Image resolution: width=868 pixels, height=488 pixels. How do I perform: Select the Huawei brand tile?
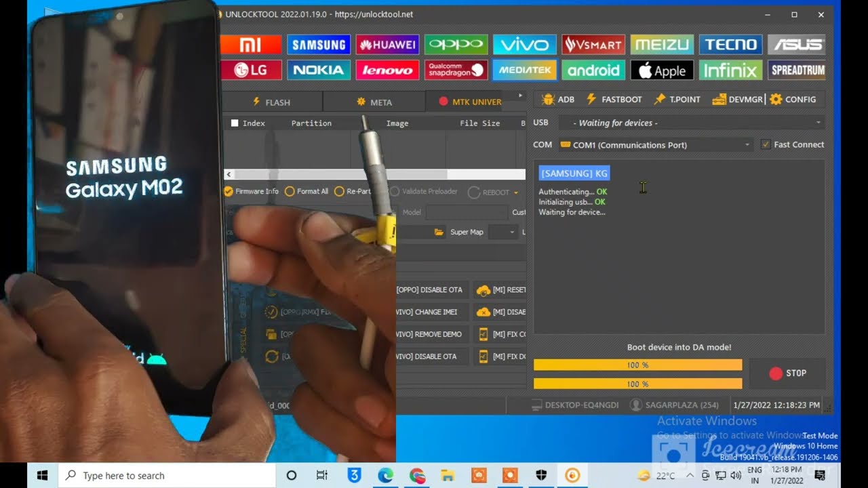pyautogui.click(x=388, y=45)
